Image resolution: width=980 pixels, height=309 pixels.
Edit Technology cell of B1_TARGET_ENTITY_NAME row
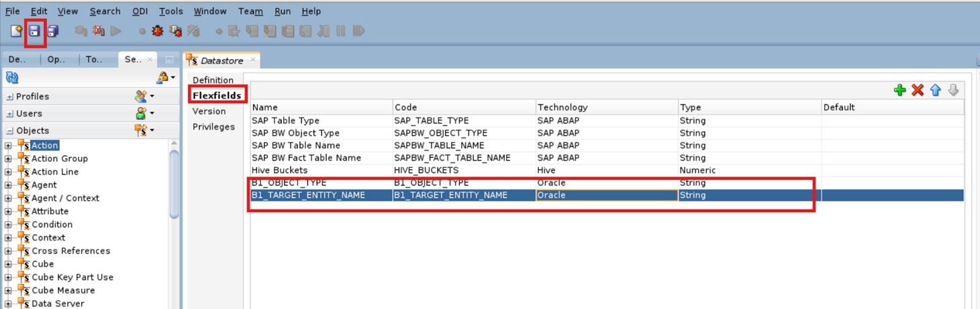(607, 195)
